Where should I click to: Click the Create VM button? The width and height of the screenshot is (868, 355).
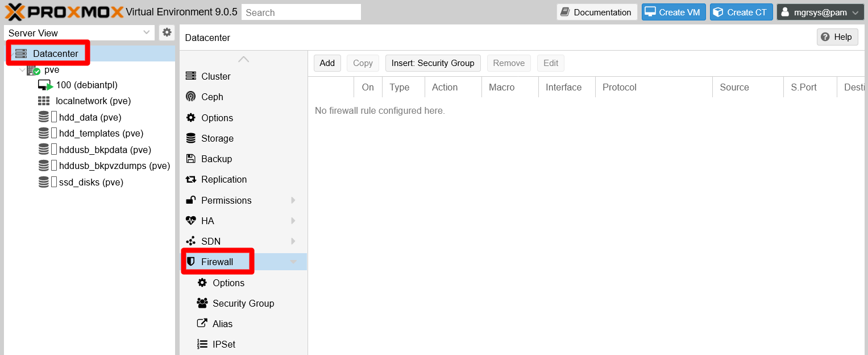coord(673,11)
